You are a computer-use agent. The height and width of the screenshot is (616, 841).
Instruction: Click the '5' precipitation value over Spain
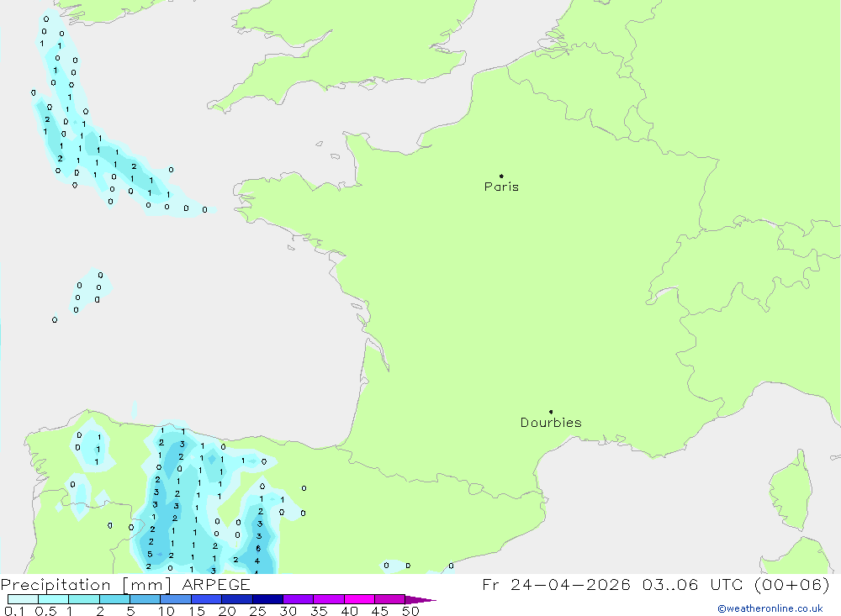point(150,554)
